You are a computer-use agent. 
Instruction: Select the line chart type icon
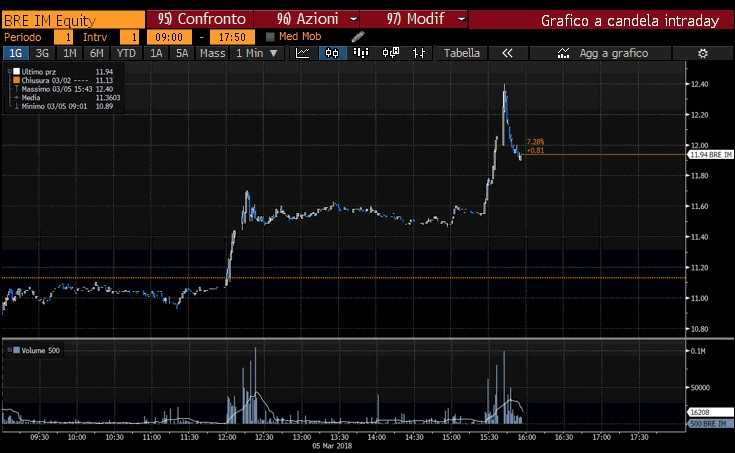click(302, 53)
